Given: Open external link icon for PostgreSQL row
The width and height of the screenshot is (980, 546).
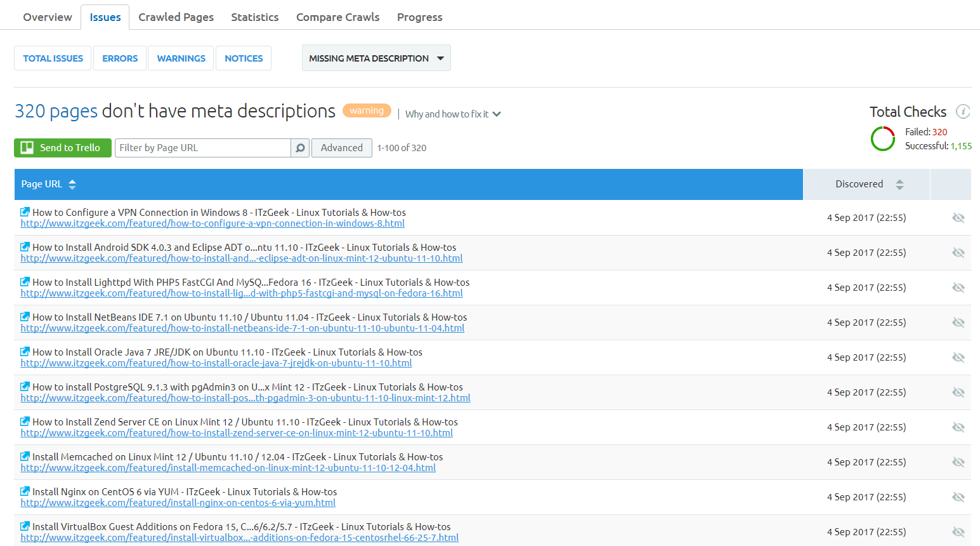Looking at the screenshot, I should click(x=25, y=387).
